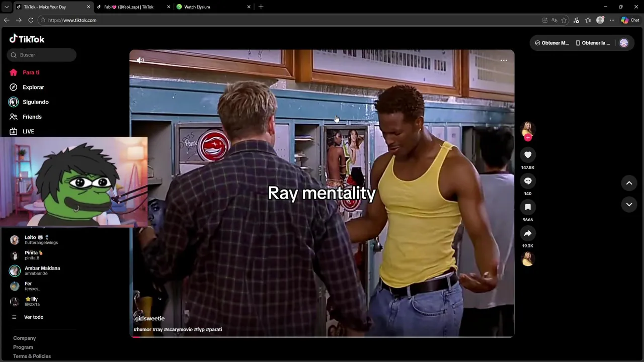Open the video's three-dot options menu
The width and height of the screenshot is (644, 362).
coord(504,60)
